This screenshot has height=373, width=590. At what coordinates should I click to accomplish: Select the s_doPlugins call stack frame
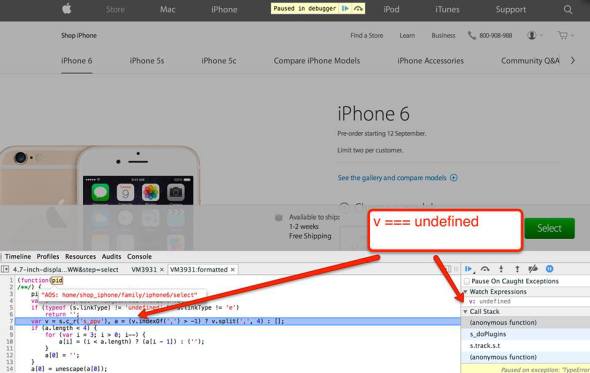(x=526, y=334)
